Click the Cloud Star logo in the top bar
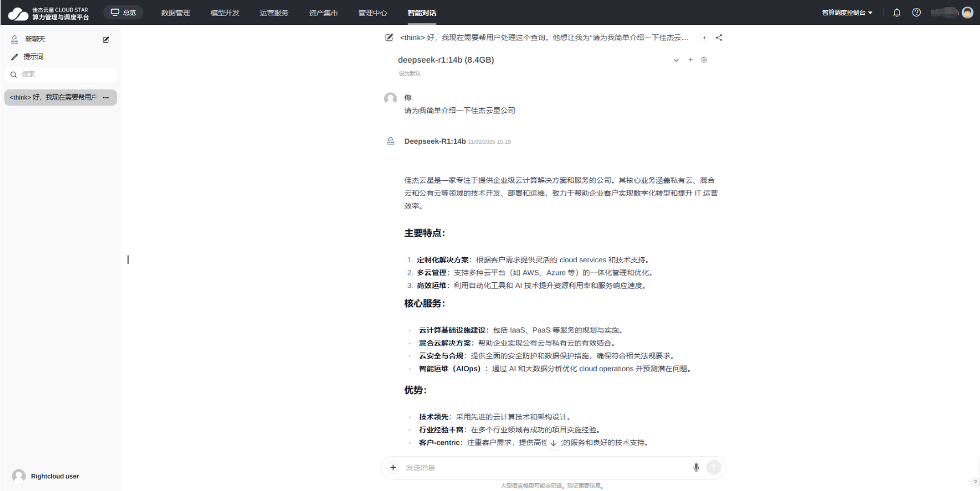The image size is (980, 491). pyautogui.click(x=48, y=13)
